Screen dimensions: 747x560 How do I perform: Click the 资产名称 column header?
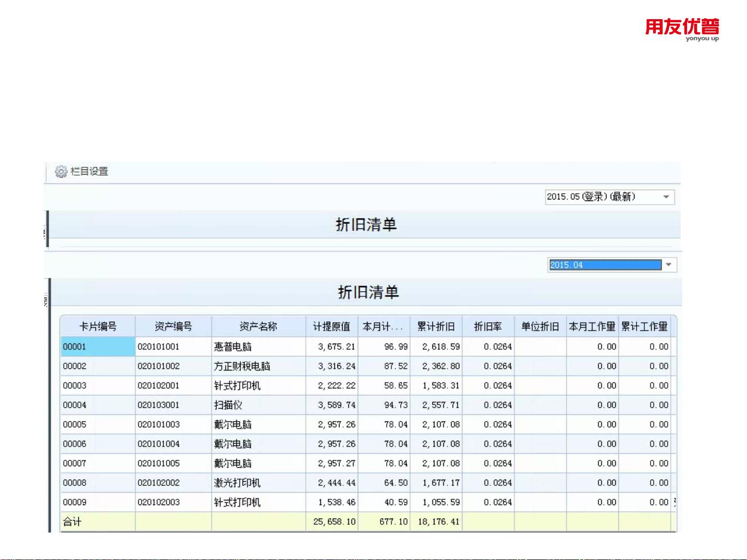(258, 326)
